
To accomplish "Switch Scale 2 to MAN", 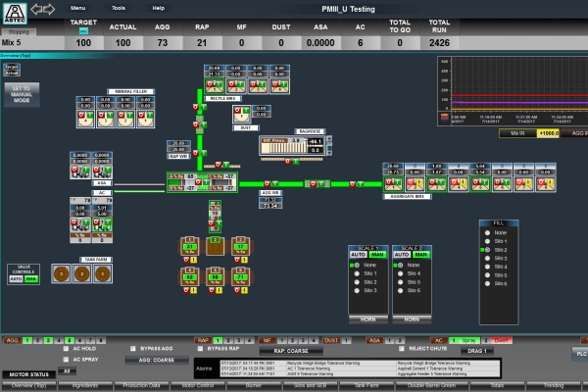I will click(x=420, y=255).
